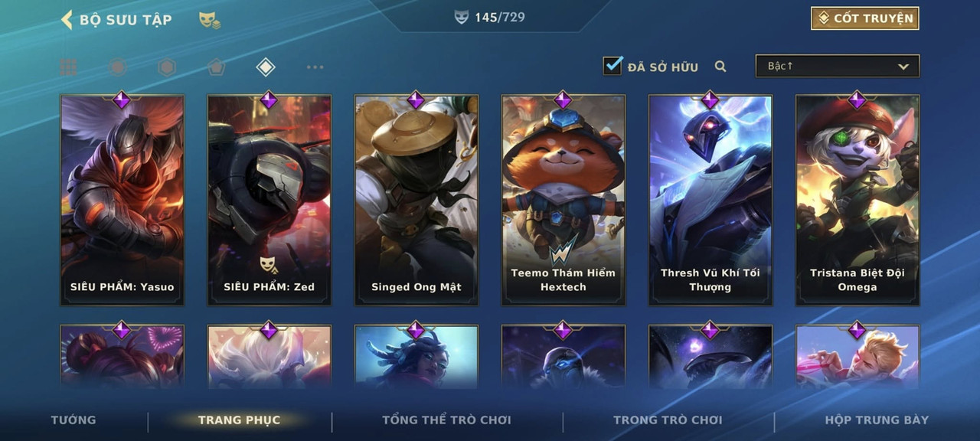Go back using the Bộ Sưu Tập arrow
Screen dimensions: 980x441
(67, 19)
